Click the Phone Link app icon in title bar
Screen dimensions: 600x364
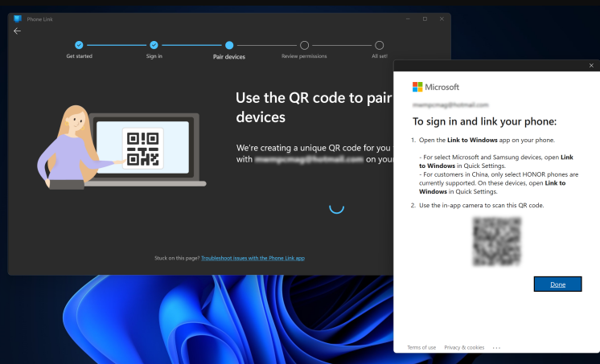[x=17, y=18]
